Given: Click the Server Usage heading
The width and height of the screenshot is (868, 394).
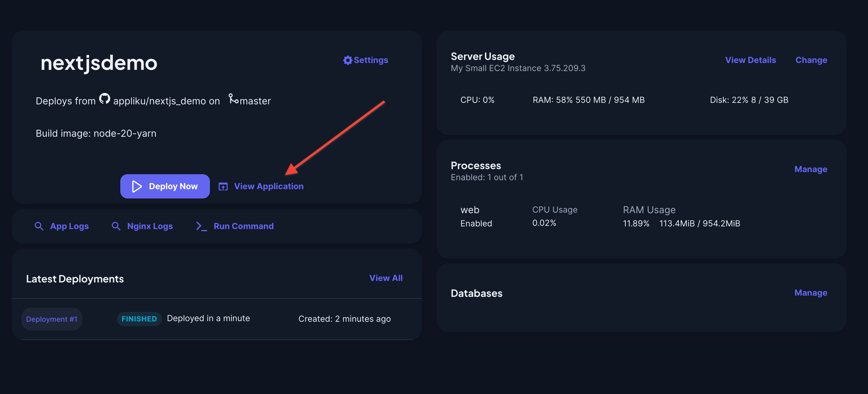Looking at the screenshot, I should [x=483, y=56].
